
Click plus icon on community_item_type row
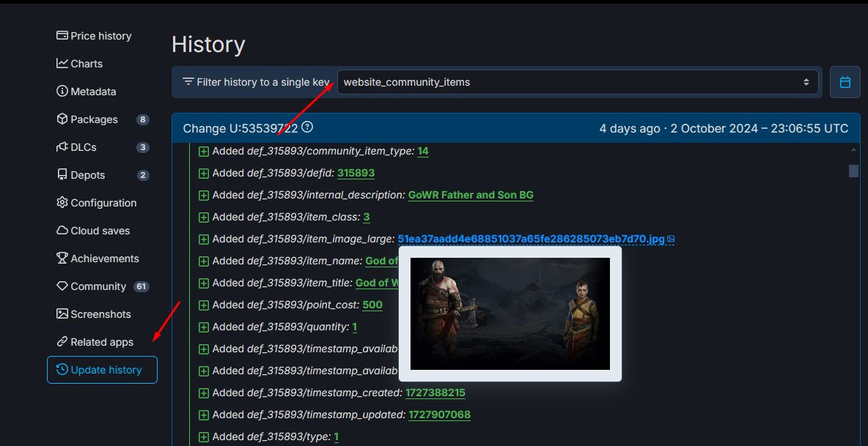pyautogui.click(x=204, y=152)
